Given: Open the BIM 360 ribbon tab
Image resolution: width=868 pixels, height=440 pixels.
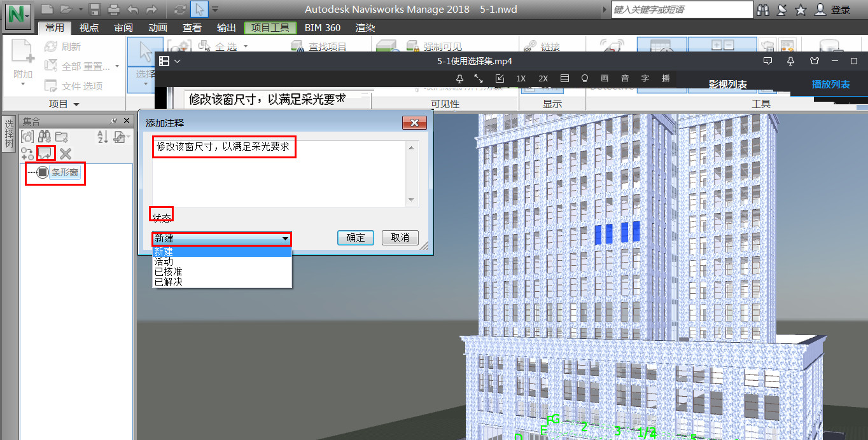Looking at the screenshot, I should click(322, 27).
